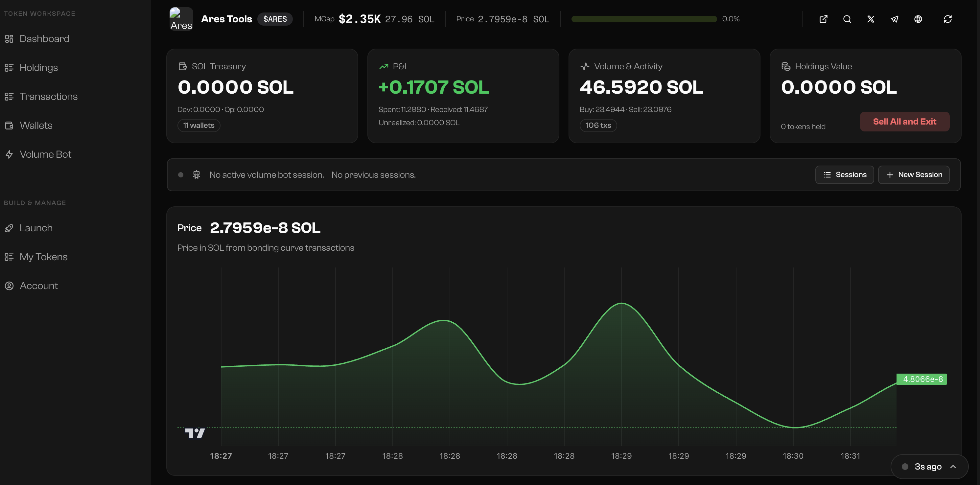Click the $ARES ticker badge

click(275, 19)
